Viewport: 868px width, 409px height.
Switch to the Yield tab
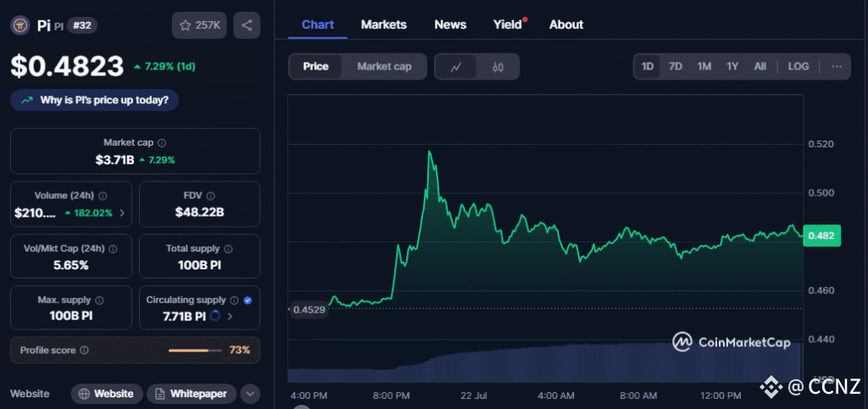tap(508, 25)
